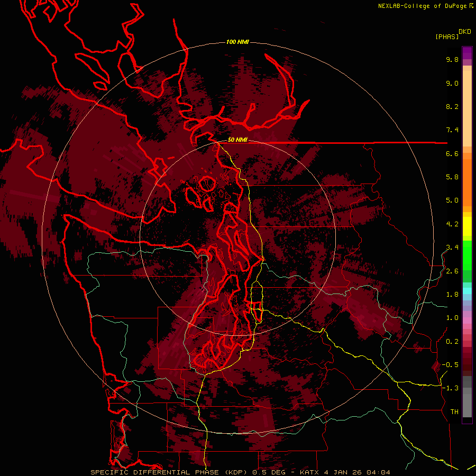Click the yellow segment of the color bar
This screenshot has width=476, height=476.
point(467,226)
